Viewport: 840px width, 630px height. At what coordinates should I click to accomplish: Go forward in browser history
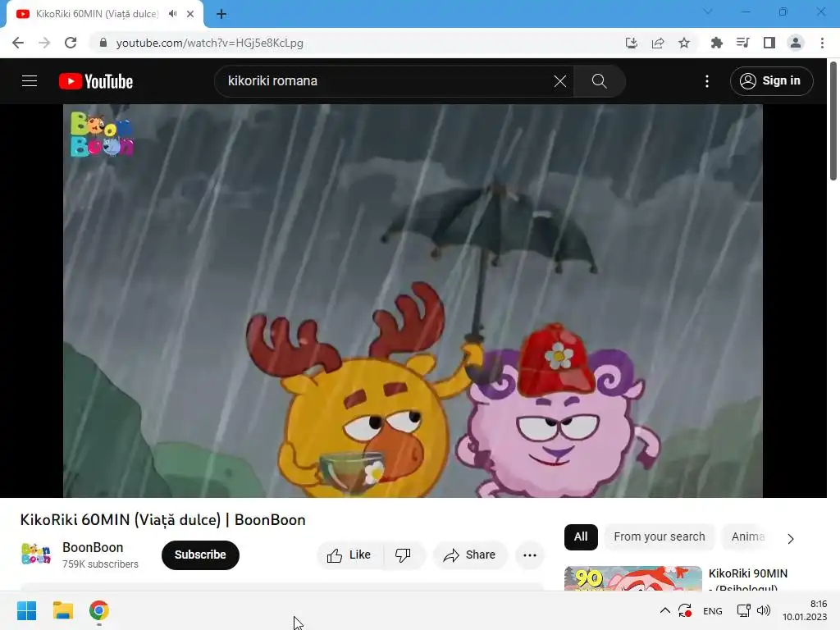[44, 43]
